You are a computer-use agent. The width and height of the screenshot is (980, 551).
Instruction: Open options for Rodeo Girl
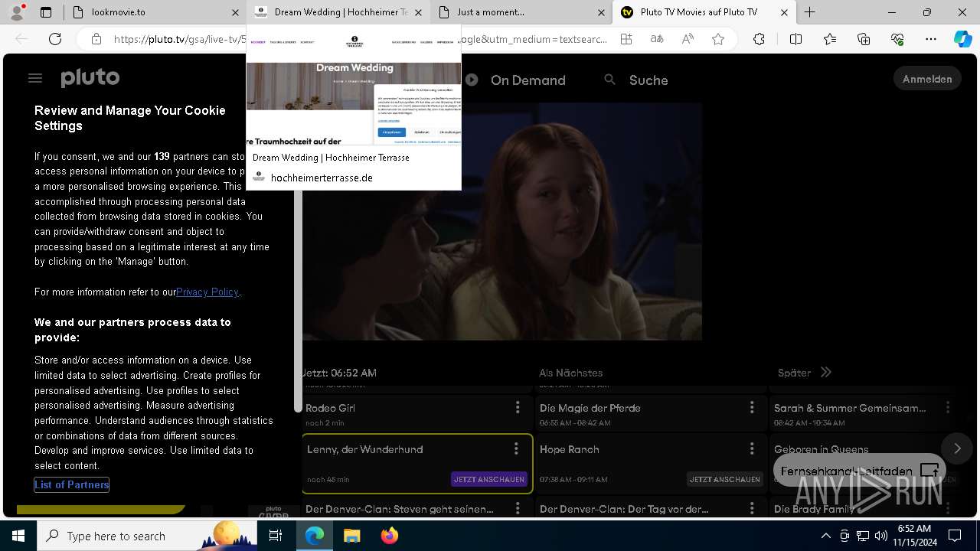pyautogui.click(x=518, y=407)
